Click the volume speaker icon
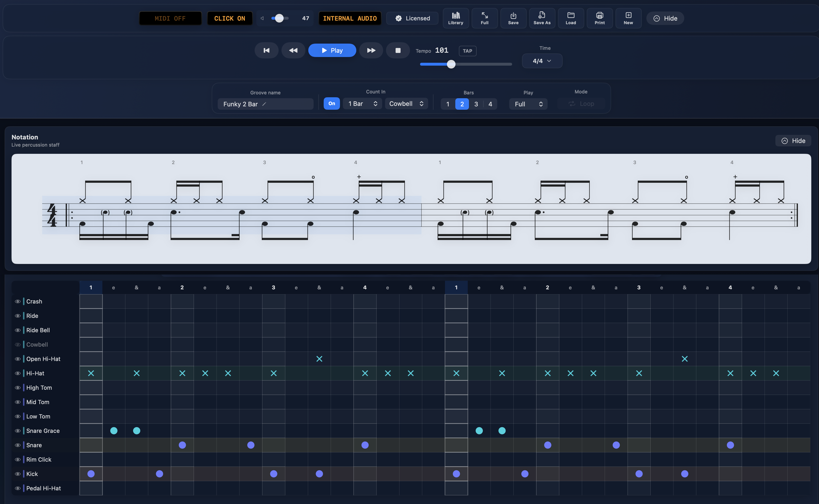Image resolution: width=819 pixels, height=504 pixels. pos(262,18)
